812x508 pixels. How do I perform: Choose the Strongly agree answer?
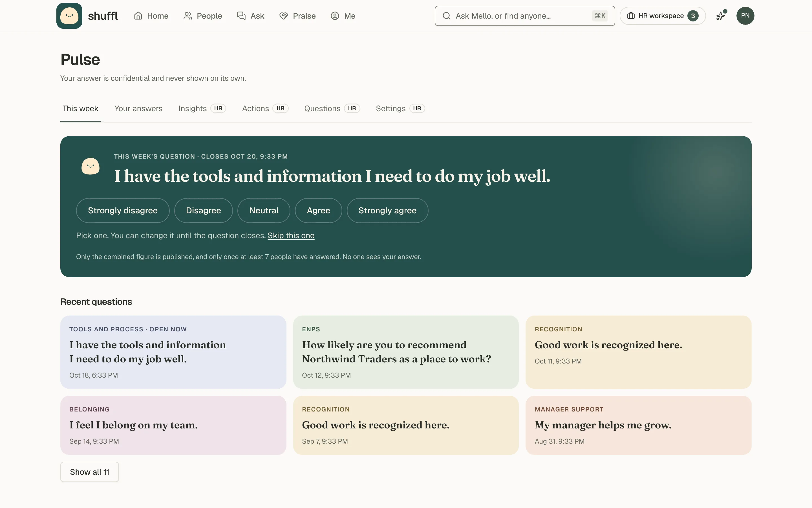tap(387, 210)
